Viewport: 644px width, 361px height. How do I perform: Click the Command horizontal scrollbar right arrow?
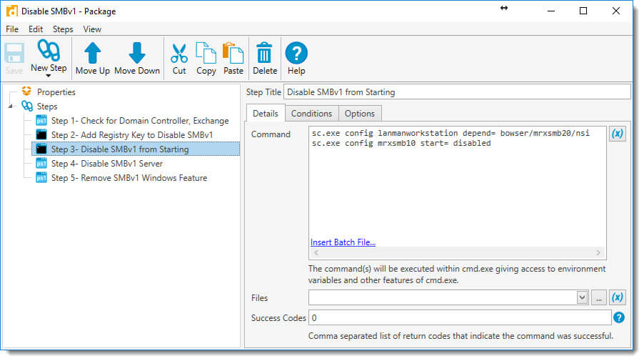598,252
